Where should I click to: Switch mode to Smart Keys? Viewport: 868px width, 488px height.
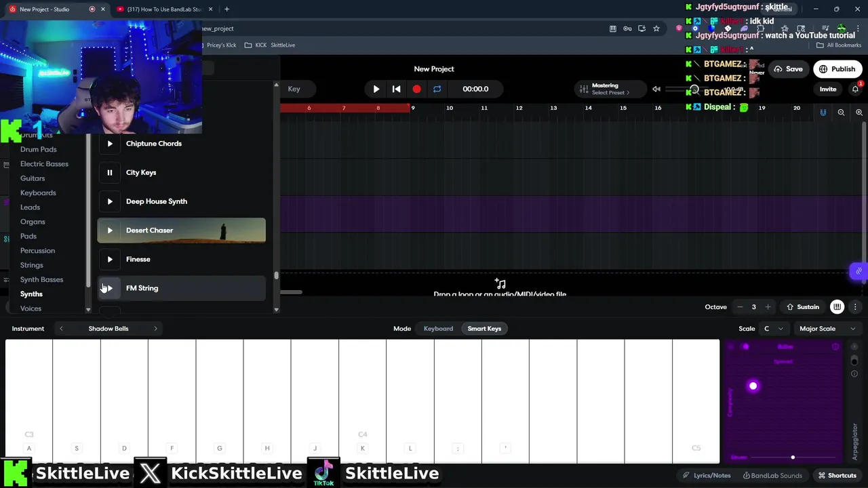click(484, 329)
